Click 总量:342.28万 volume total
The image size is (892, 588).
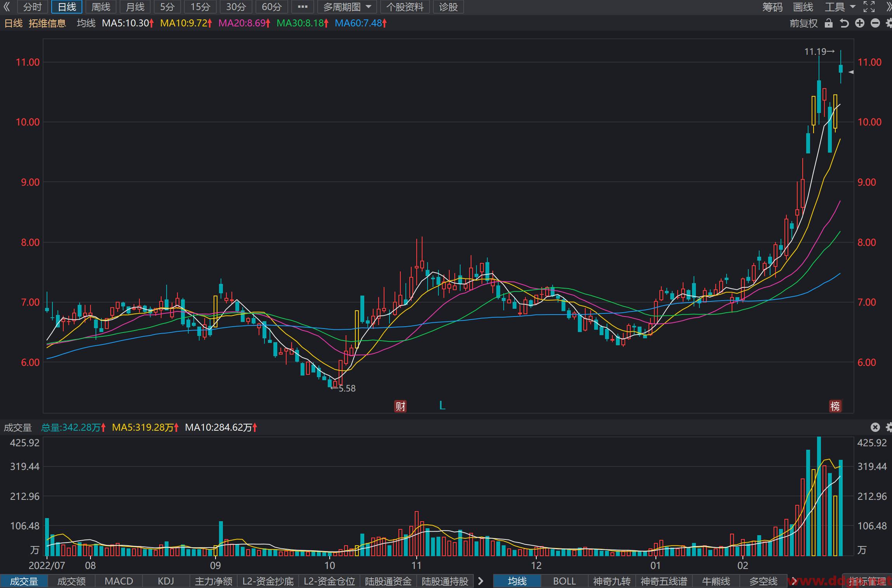(73, 428)
